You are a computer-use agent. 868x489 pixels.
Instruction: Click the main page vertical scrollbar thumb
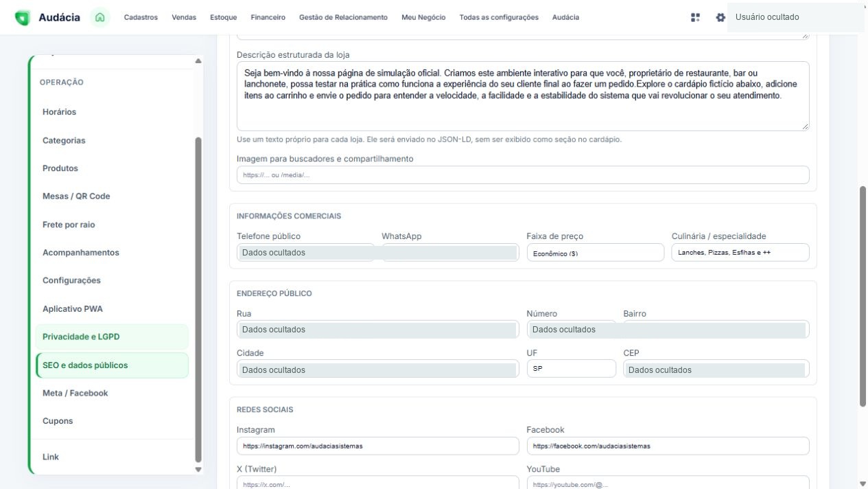click(863, 297)
